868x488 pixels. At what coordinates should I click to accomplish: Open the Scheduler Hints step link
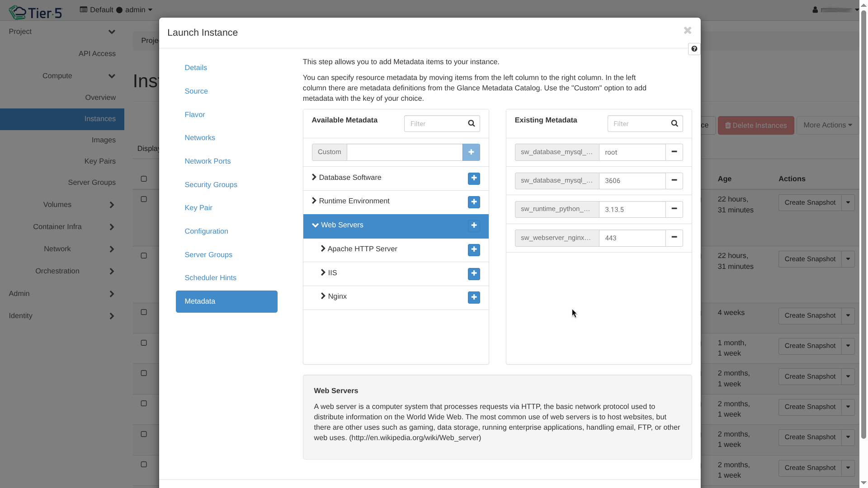point(210,278)
